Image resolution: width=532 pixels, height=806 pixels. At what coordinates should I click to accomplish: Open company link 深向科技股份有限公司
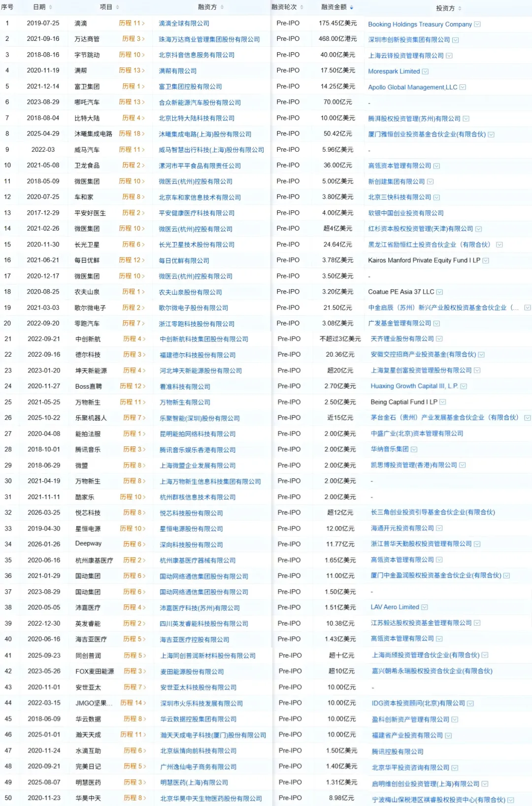[x=191, y=544]
